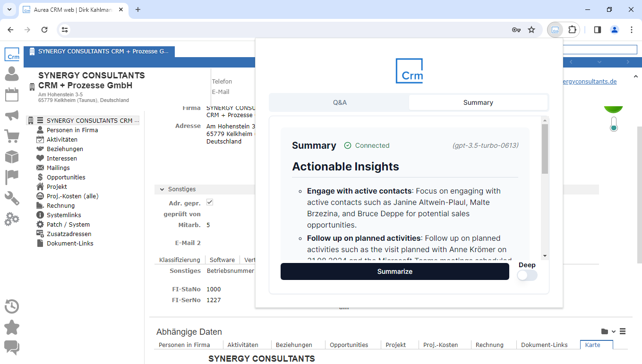Open list menu icon in Abhängige Daten header
This screenshot has height=364, width=642.
[x=623, y=331]
